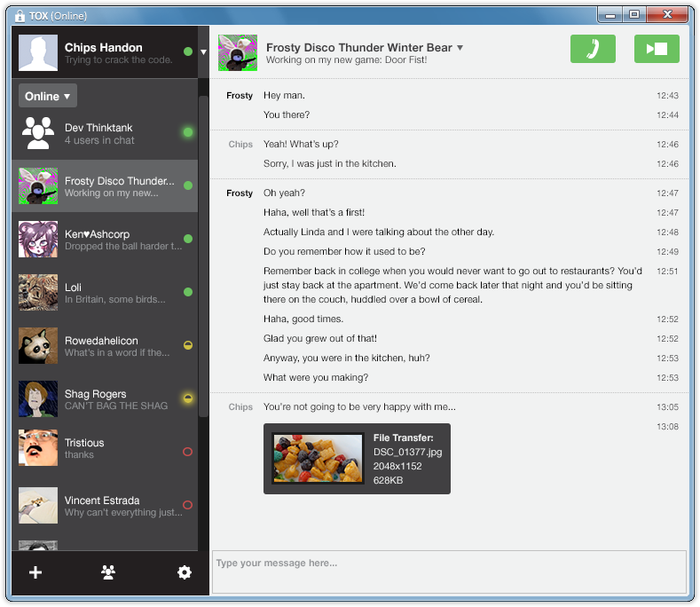Open the Online filter dropdown
700x607 pixels.
coord(48,96)
